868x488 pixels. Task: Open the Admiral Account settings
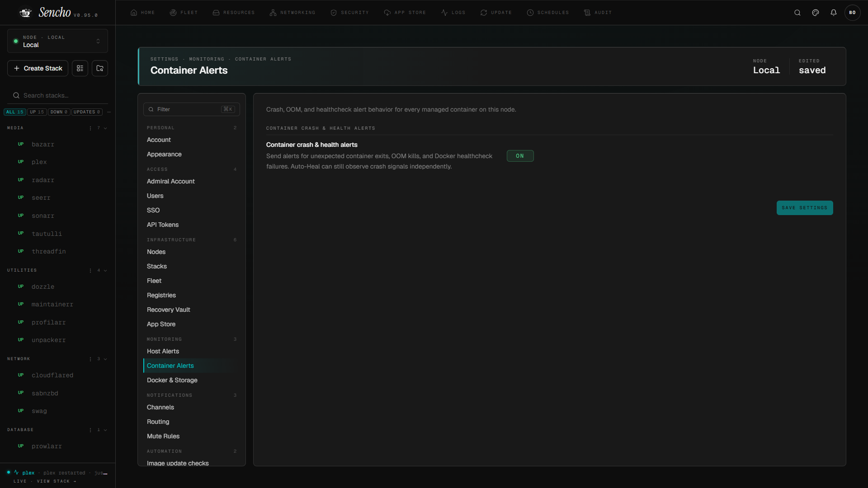pyautogui.click(x=192, y=181)
